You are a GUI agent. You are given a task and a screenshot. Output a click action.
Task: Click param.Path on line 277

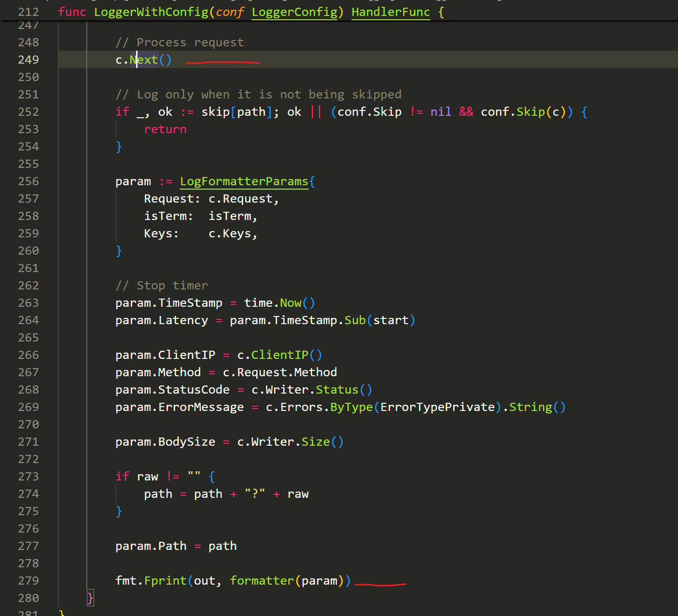[151, 546]
